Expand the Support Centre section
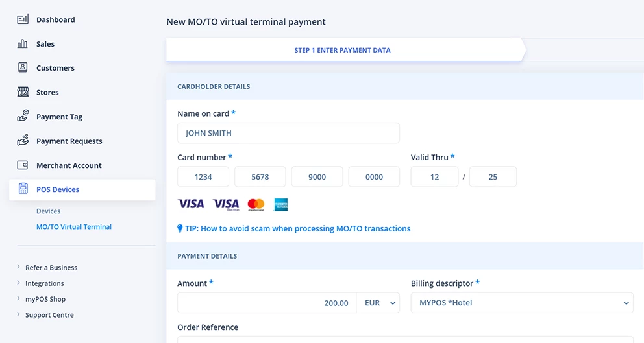Image resolution: width=644 pixels, height=343 pixels. pos(49,315)
